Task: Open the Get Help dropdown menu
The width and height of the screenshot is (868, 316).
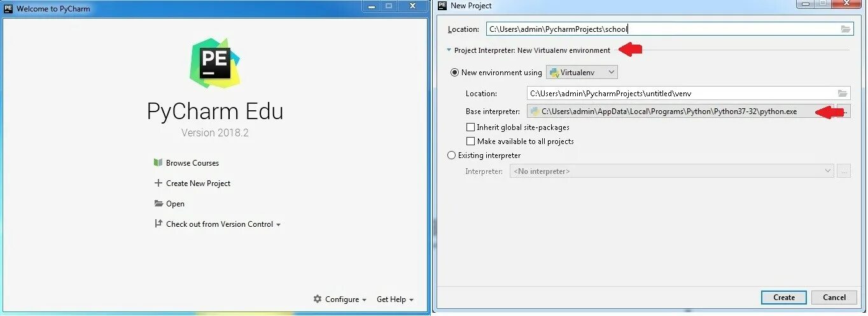Action: click(395, 299)
